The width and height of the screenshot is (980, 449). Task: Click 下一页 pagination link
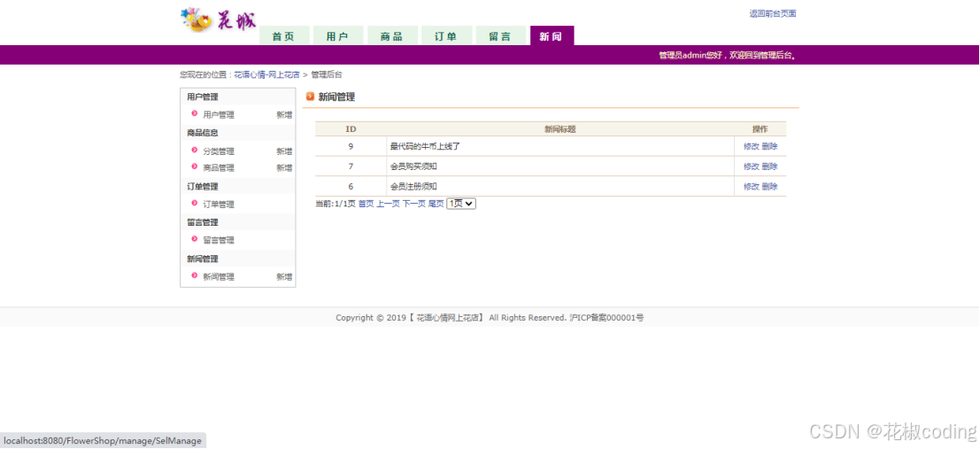(x=413, y=203)
